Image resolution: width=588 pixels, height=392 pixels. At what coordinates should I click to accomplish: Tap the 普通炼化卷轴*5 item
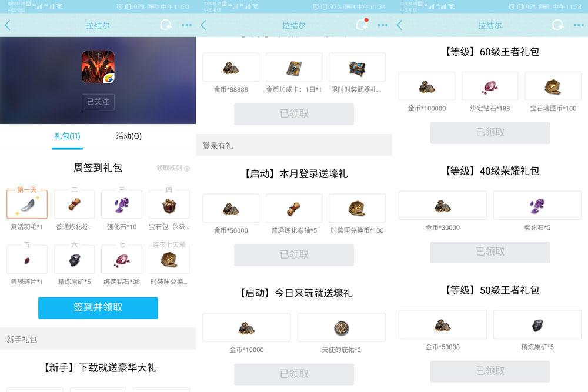pyautogui.click(x=294, y=208)
